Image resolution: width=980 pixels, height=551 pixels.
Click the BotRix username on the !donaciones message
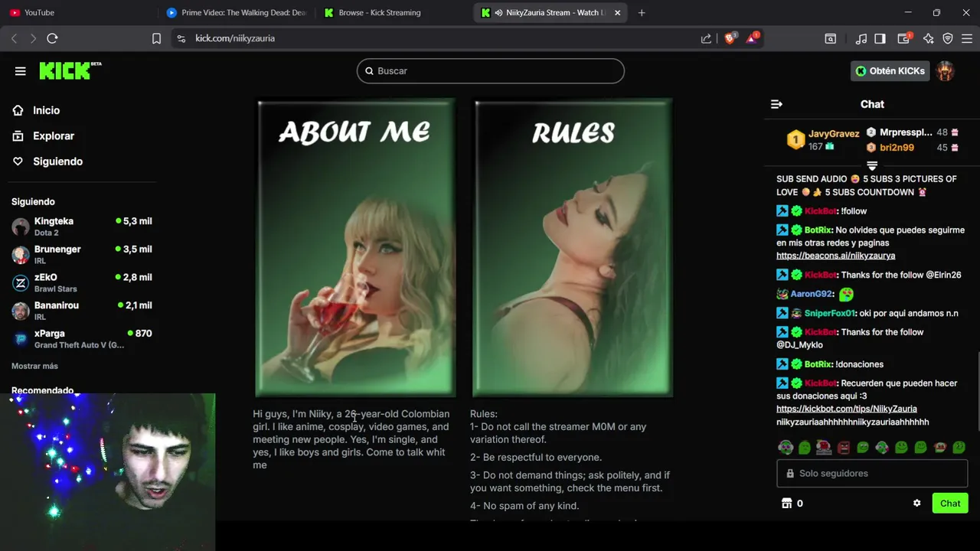click(818, 364)
